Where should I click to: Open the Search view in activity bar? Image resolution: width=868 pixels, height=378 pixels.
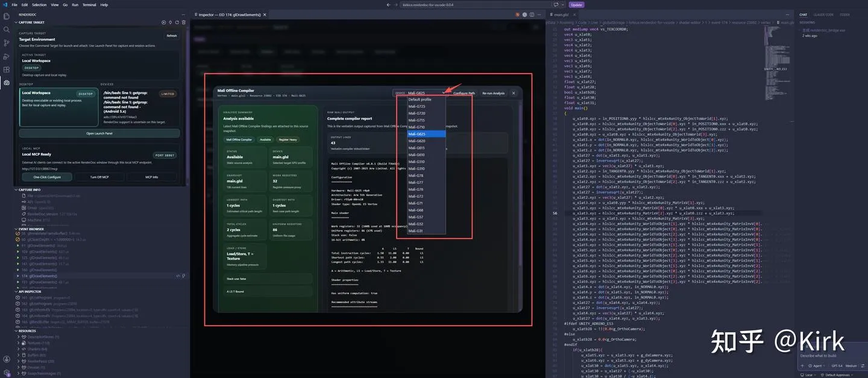point(7,30)
